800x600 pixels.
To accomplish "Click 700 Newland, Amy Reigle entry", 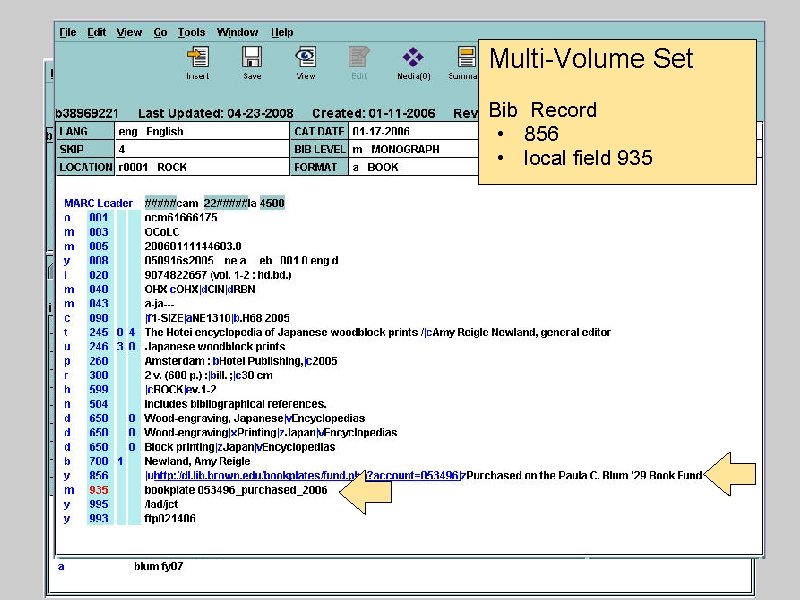I will click(x=197, y=461).
